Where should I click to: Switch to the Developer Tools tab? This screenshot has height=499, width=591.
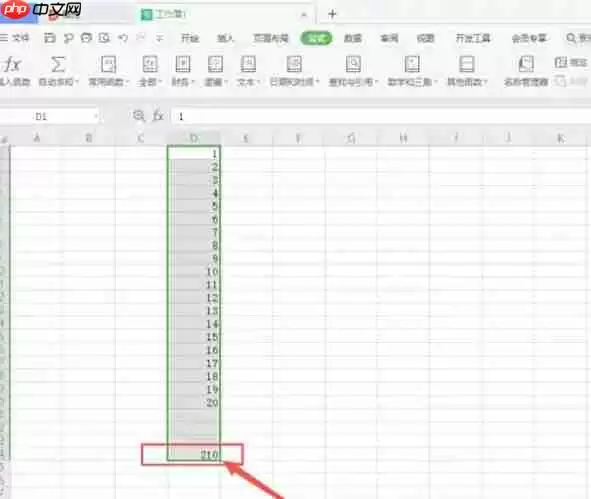473,38
